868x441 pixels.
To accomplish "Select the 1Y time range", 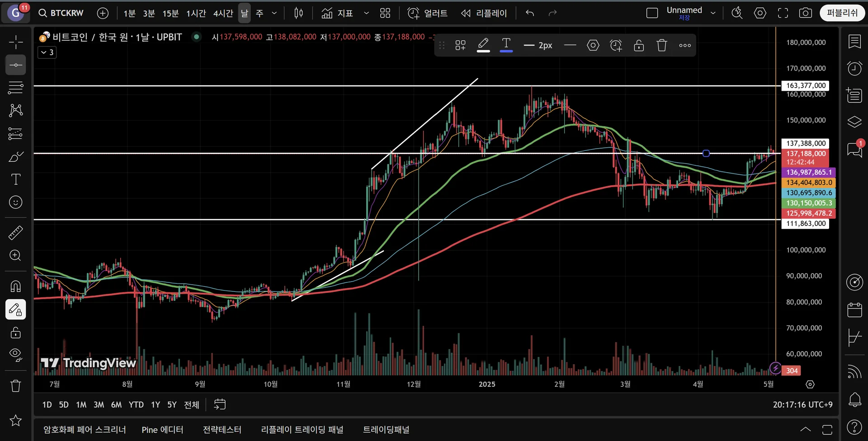I will click(156, 405).
